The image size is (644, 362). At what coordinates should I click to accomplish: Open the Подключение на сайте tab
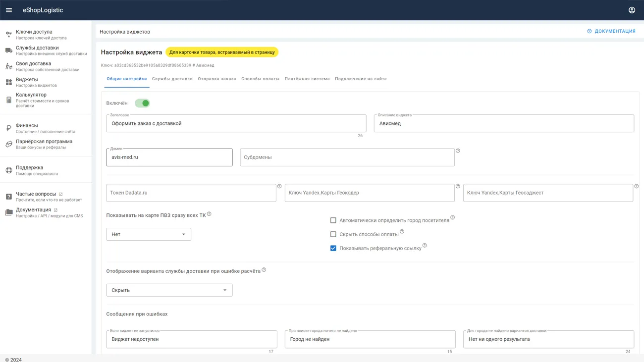pyautogui.click(x=361, y=79)
